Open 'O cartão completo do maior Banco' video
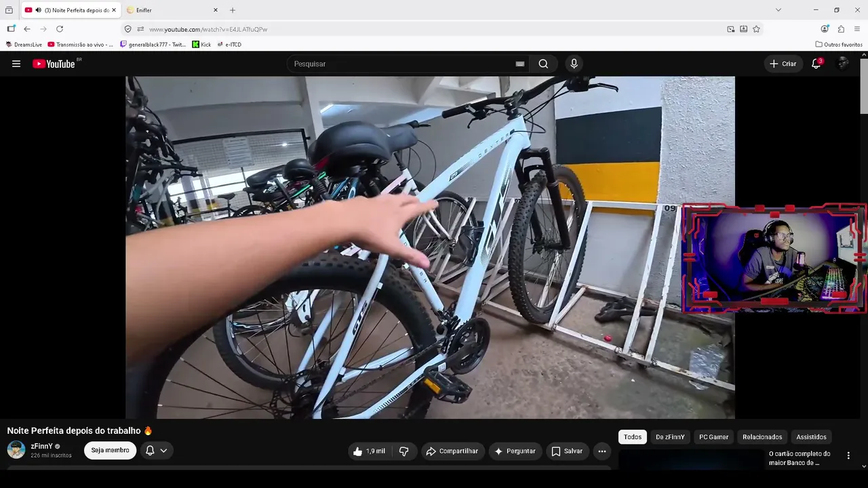 click(800, 458)
